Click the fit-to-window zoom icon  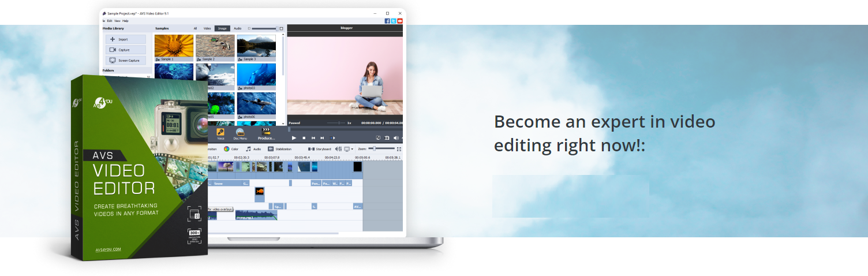pos(399,149)
